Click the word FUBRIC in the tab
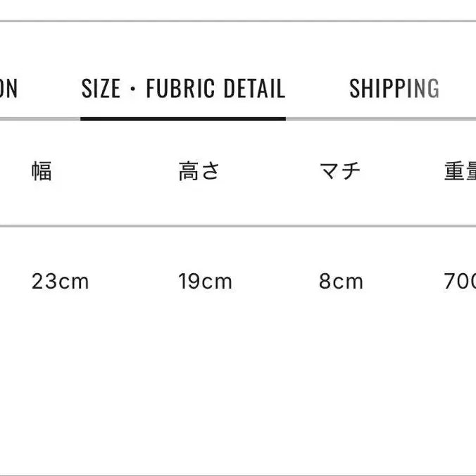 click(x=180, y=88)
